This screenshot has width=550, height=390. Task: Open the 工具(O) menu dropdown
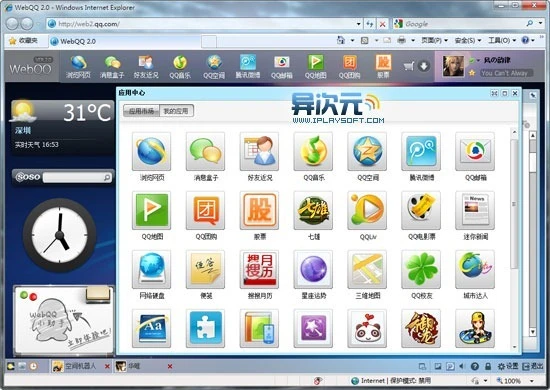click(502, 41)
